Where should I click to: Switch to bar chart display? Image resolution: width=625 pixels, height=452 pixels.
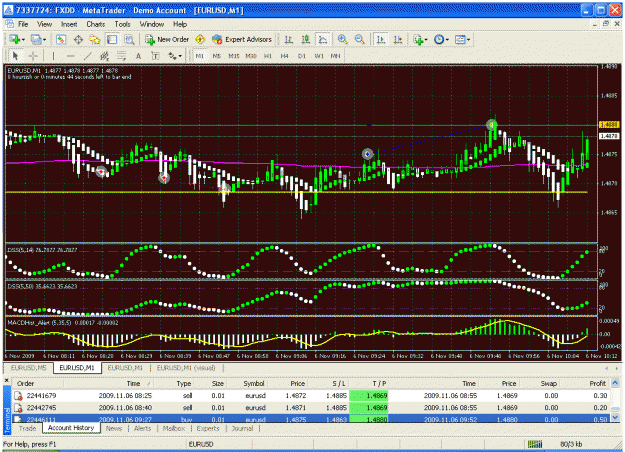point(289,39)
